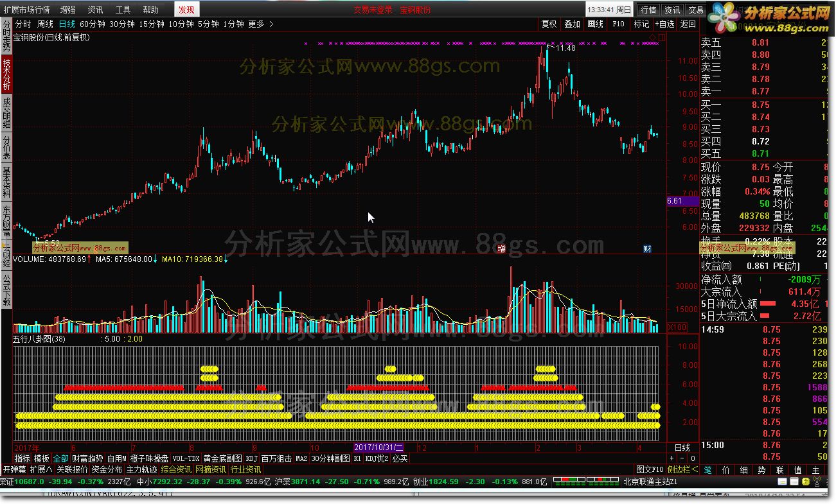Image resolution: width=836 pixels, height=504 pixels.
Task: Expand 更多 periods dropdown
Action: 261,24
